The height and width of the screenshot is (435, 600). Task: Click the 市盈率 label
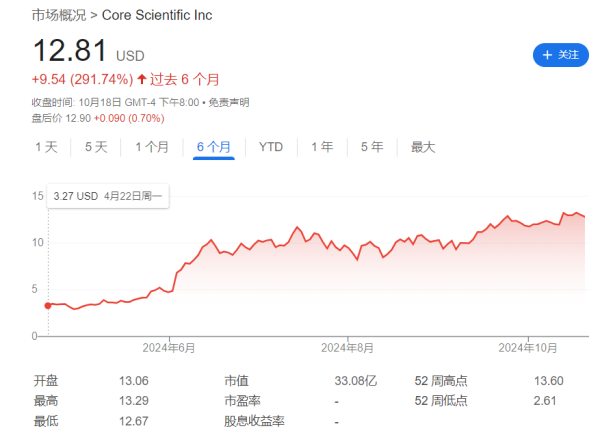pyautogui.click(x=243, y=401)
